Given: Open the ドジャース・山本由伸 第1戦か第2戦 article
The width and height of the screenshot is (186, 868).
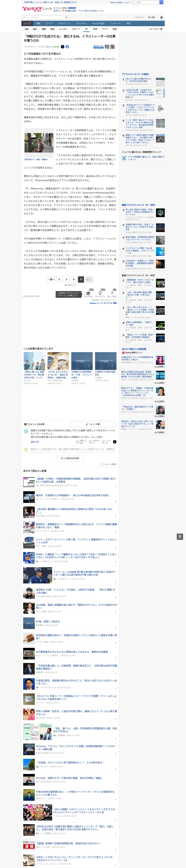Looking at the screenshot, I should pyautogui.click(x=84, y=573).
